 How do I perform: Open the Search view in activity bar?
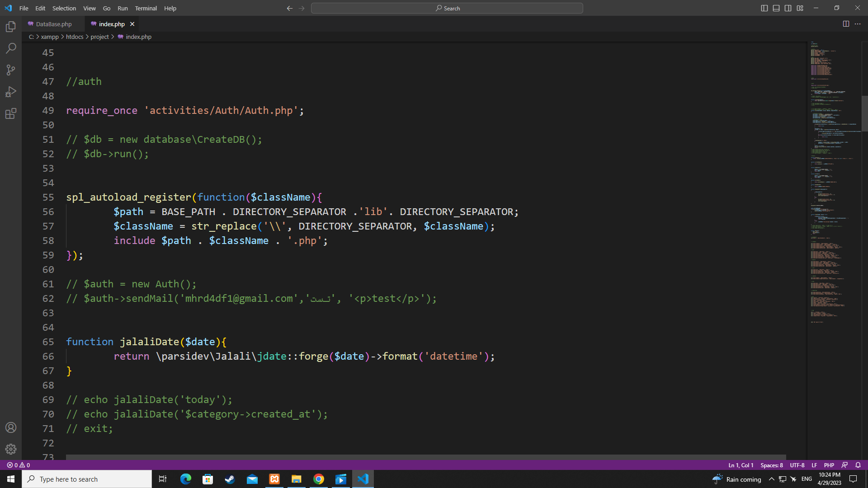click(11, 48)
